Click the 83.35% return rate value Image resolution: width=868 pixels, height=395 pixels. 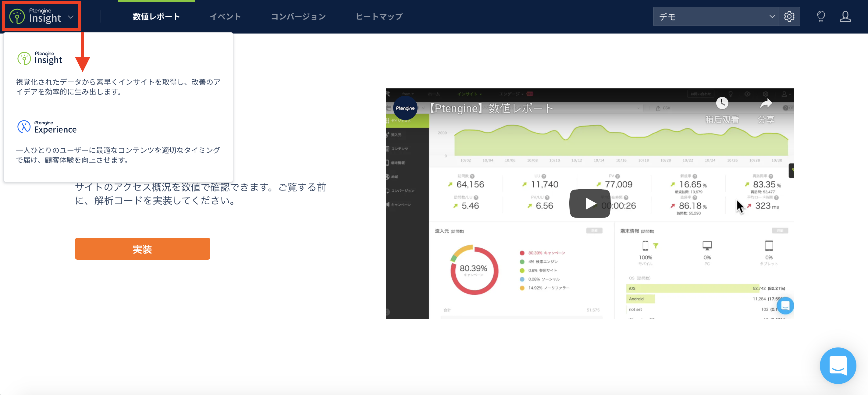767,185
